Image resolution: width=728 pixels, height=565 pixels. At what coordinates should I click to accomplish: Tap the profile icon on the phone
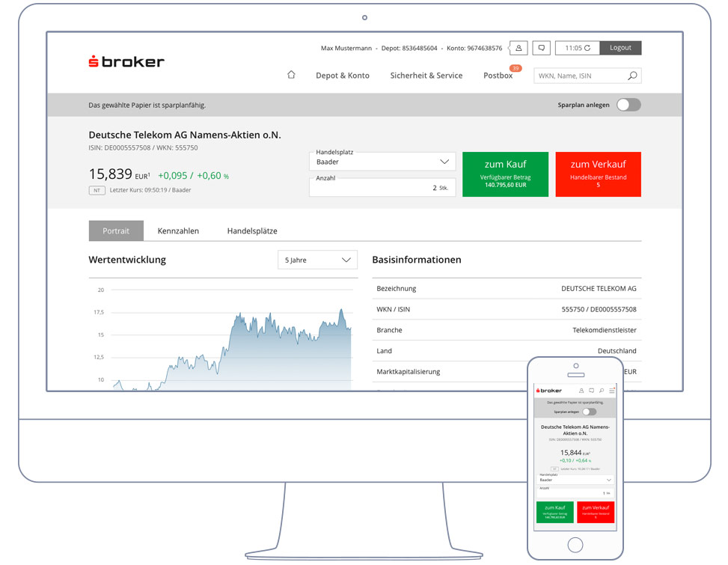(581, 391)
